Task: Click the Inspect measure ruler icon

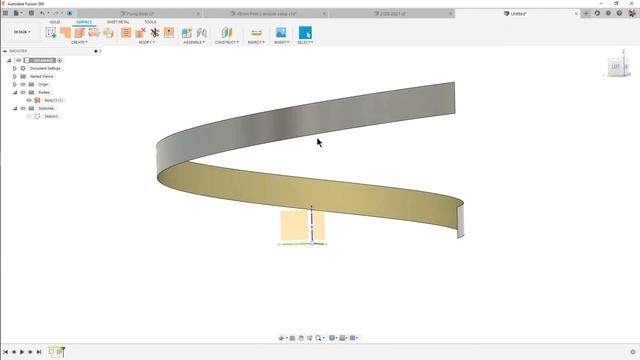Action: click(x=256, y=33)
